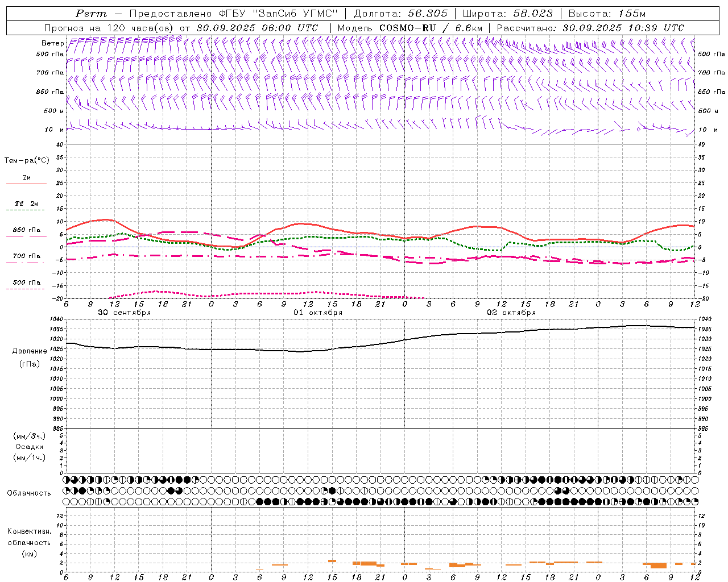Click the Широта: 58.023 value
Viewport: 728px width, 582px height.
(507, 14)
